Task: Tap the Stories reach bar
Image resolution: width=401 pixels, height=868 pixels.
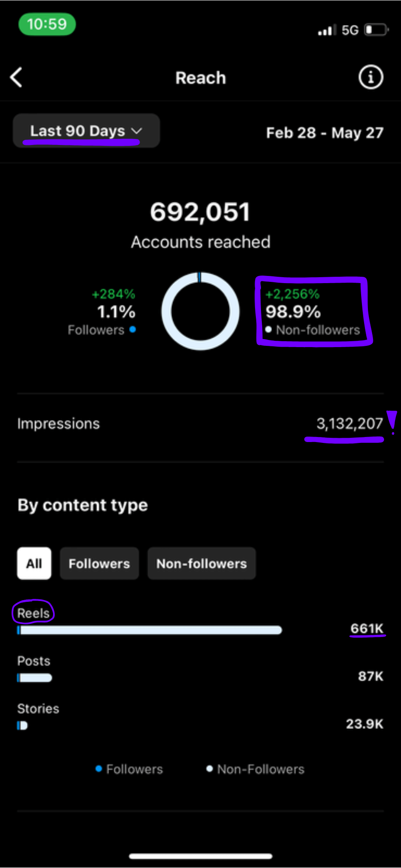Action: 22,726
